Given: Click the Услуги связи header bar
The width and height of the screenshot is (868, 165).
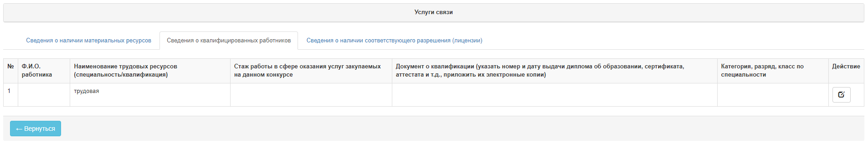Looking at the screenshot, I should [433, 12].
